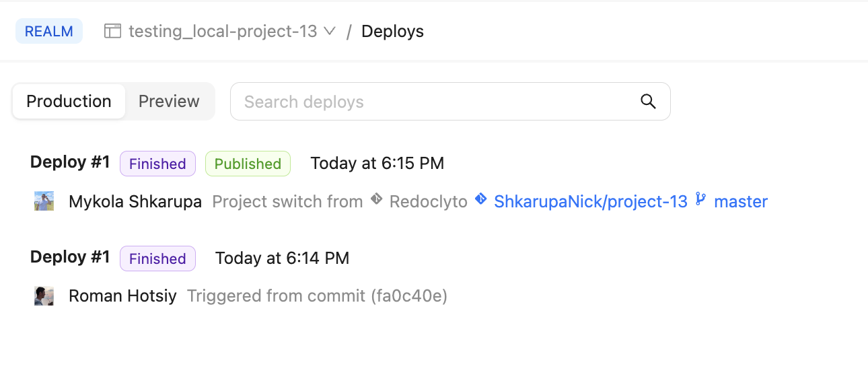Click the green Published status badge
This screenshot has height=377, width=868.
point(248,164)
